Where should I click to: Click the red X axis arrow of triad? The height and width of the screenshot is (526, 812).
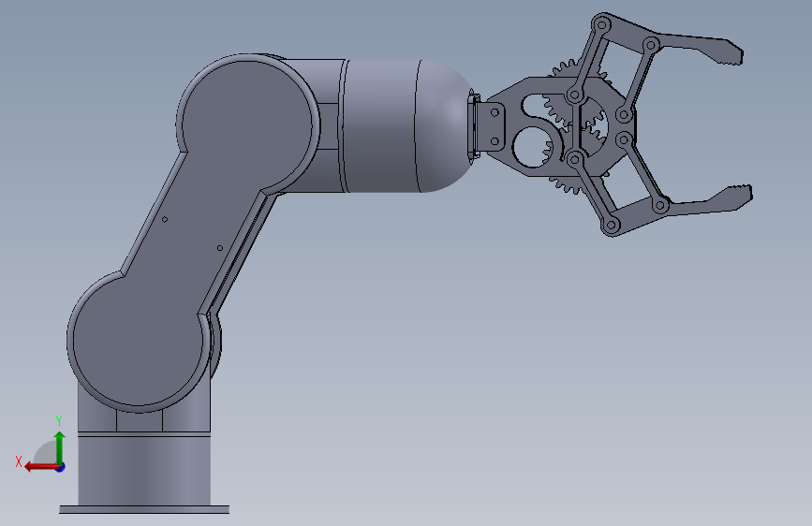(40, 467)
